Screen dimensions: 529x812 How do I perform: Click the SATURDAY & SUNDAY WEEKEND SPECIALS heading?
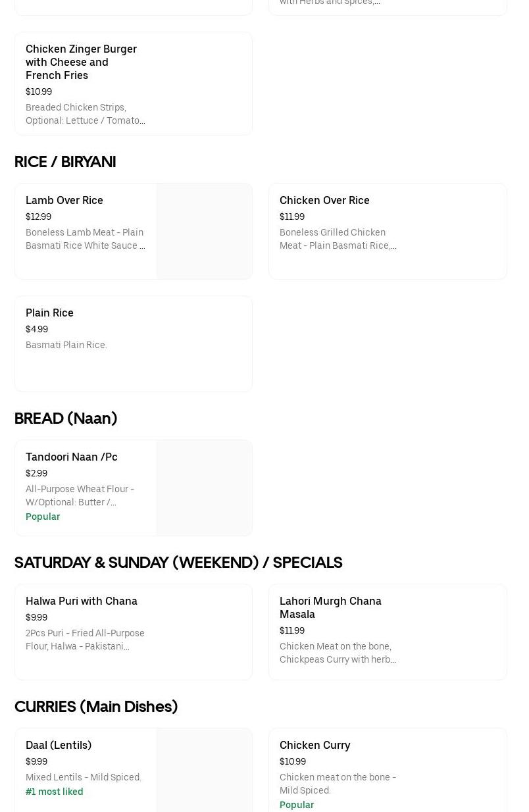(178, 563)
